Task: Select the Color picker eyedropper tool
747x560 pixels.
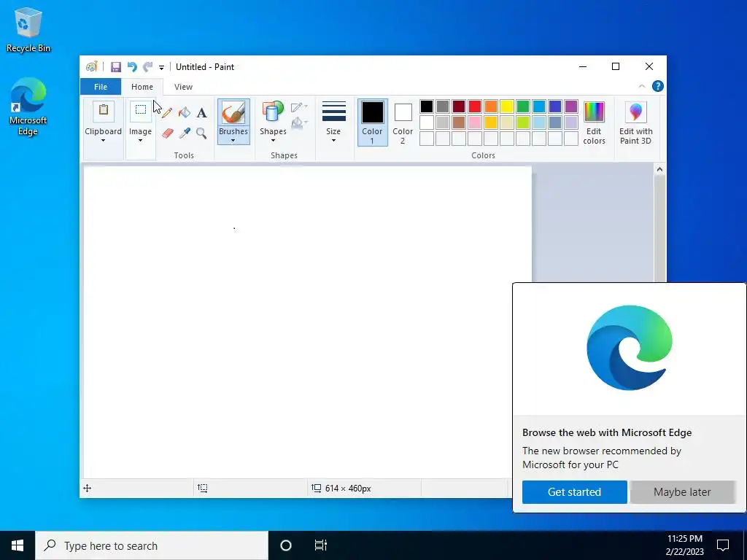Action: point(185,133)
